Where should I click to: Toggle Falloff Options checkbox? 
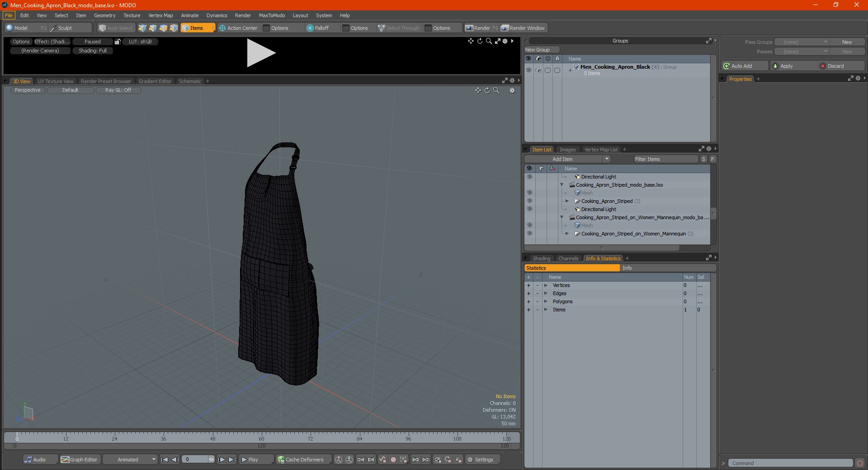pos(346,28)
